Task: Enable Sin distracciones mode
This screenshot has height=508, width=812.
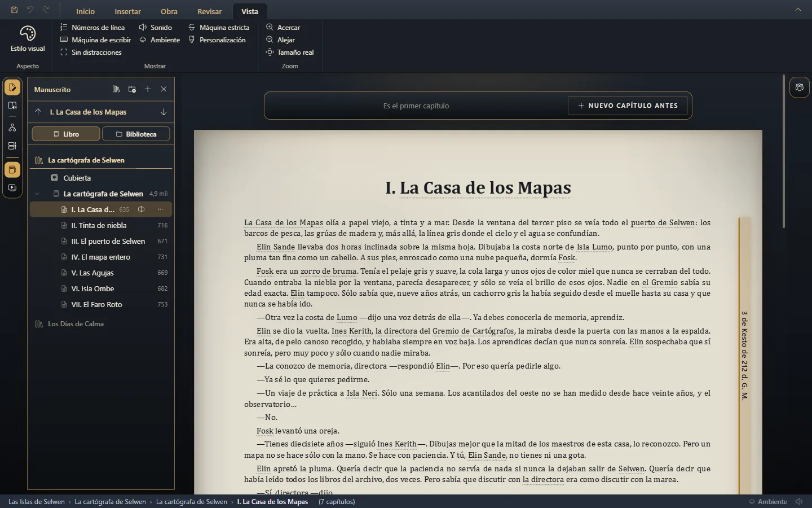Action: (x=91, y=52)
